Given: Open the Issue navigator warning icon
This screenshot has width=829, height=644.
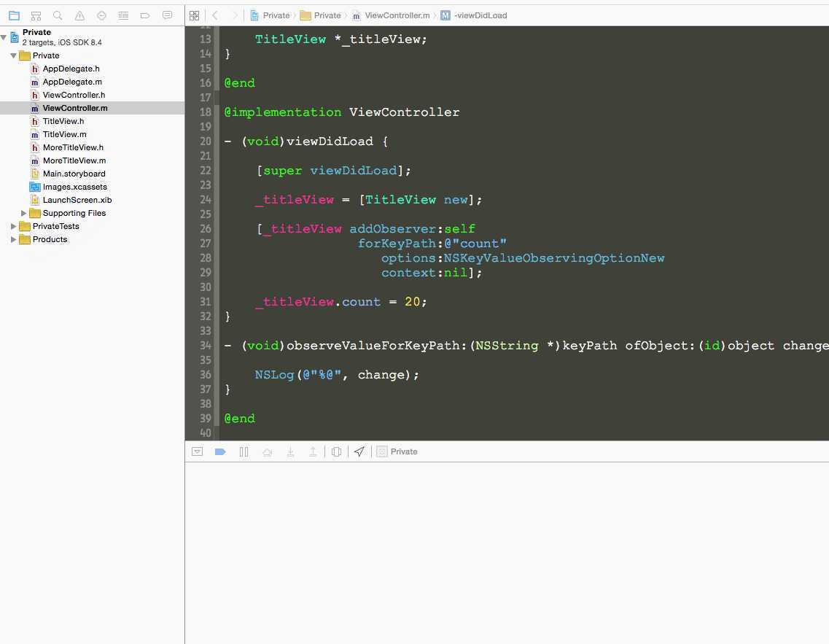Looking at the screenshot, I should tap(79, 15).
